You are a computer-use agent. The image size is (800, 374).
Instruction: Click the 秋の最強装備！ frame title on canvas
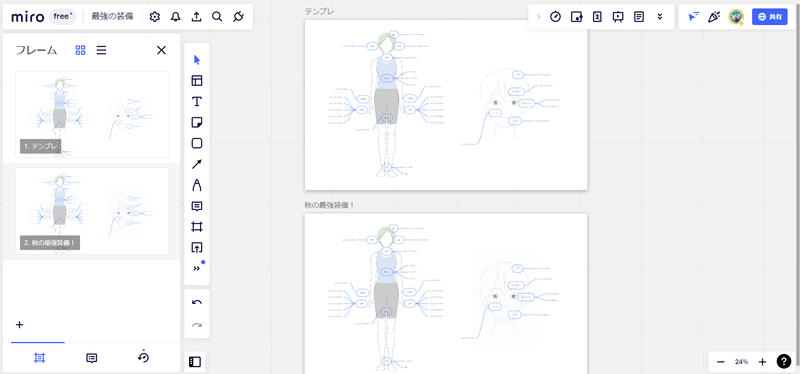click(x=330, y=205)
